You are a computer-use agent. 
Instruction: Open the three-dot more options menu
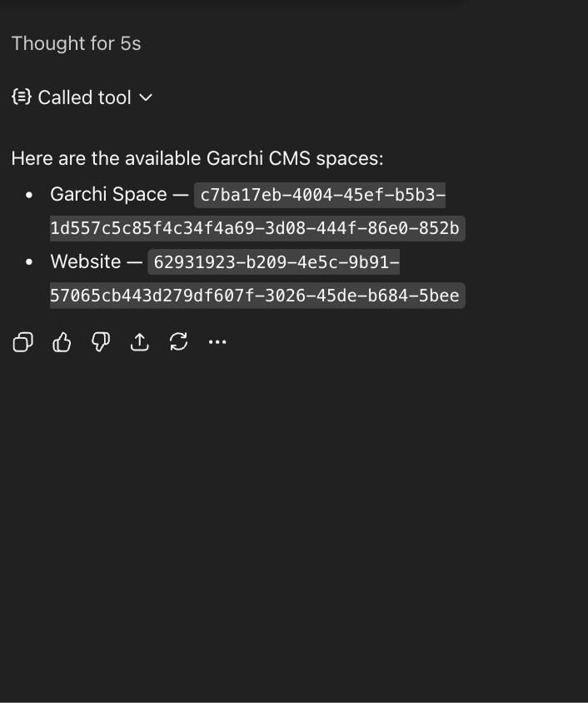pos(217,342)
